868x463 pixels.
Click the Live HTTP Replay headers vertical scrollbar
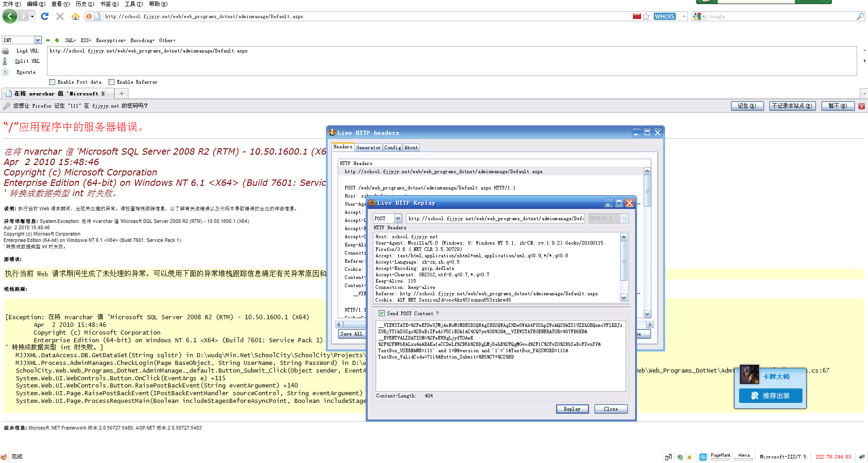click(x=623, y=268)
